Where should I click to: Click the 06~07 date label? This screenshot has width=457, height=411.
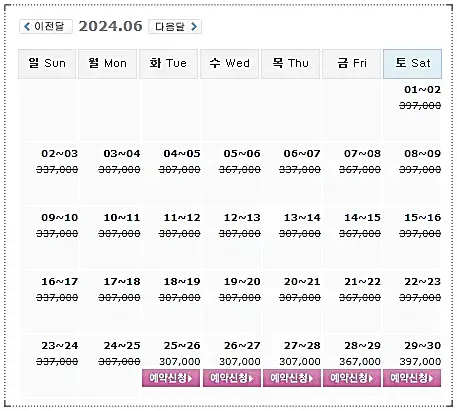pyautogui.click(x=302, y=154)
